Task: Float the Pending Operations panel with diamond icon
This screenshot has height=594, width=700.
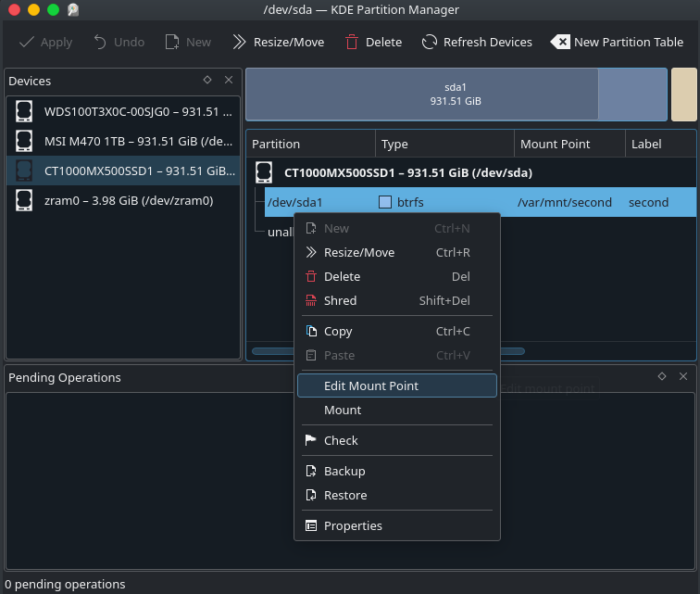Action: [x=662, y=376]
